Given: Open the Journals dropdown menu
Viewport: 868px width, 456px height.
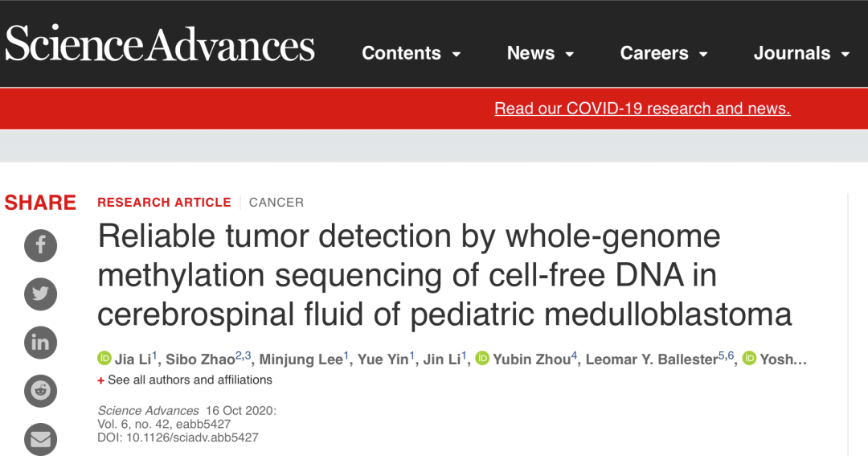Looking at the screenshot, I should (x=801, y=53).
